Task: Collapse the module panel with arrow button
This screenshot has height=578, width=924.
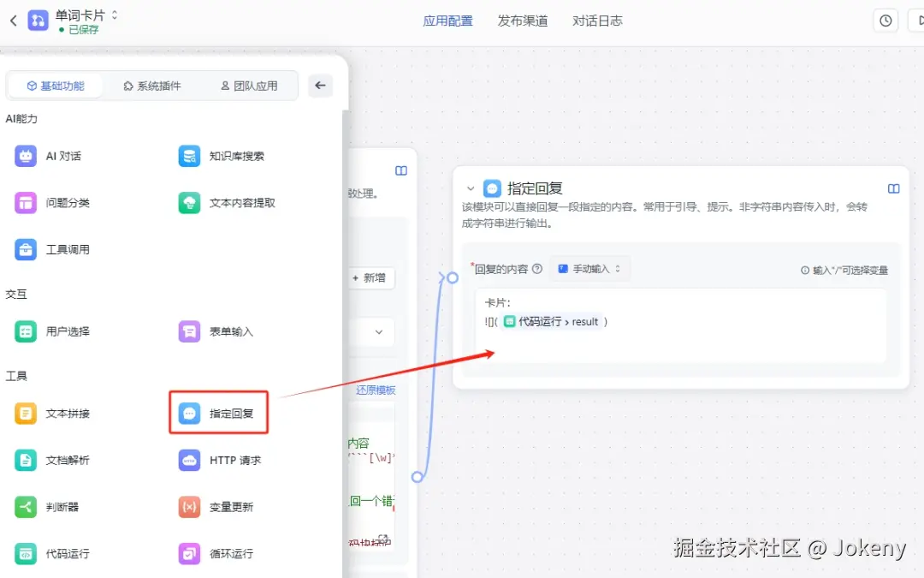Action: (x=320, y=86)
